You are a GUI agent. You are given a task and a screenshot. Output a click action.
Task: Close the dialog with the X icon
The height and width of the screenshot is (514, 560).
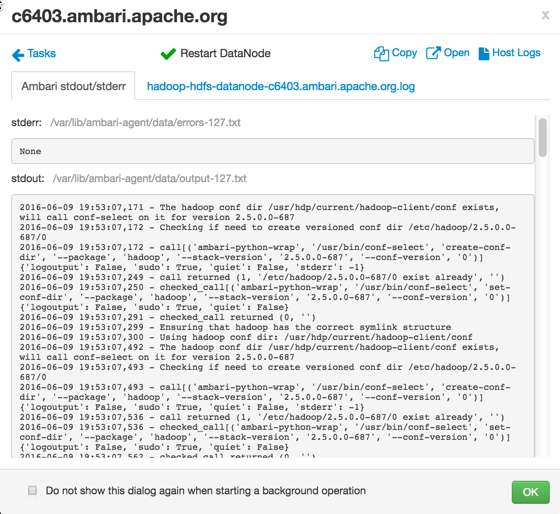pos(545,15)
